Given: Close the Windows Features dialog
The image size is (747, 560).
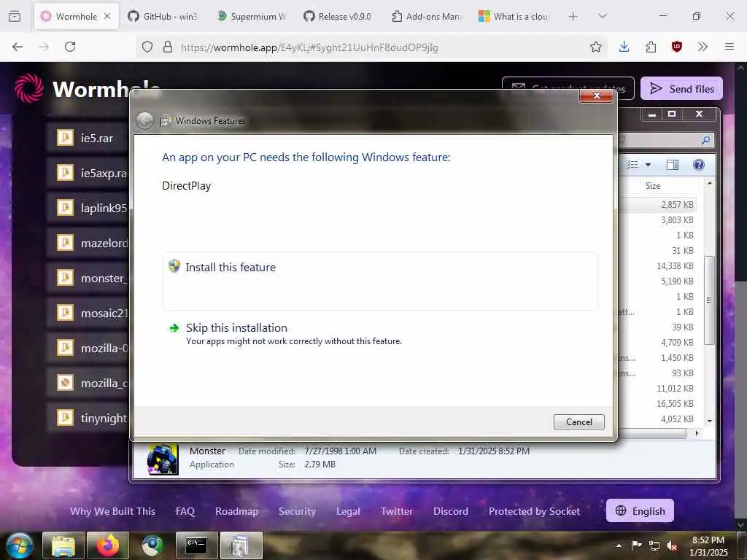Looking at the screenshot, I should [x=597, y=96].
